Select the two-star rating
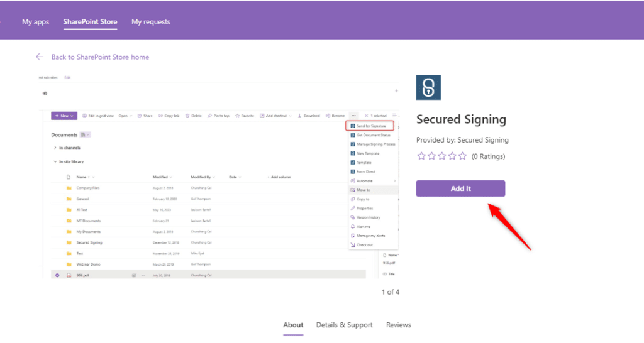 click(x=431, y=156)
